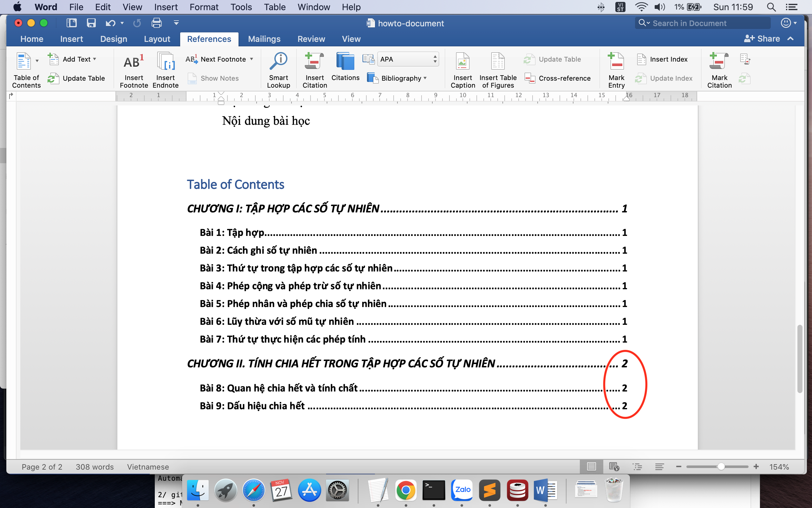The width and height of the screenshot is (812, 508).
Task: Open Smart Lookup magnifier
Action: point(278,62)
